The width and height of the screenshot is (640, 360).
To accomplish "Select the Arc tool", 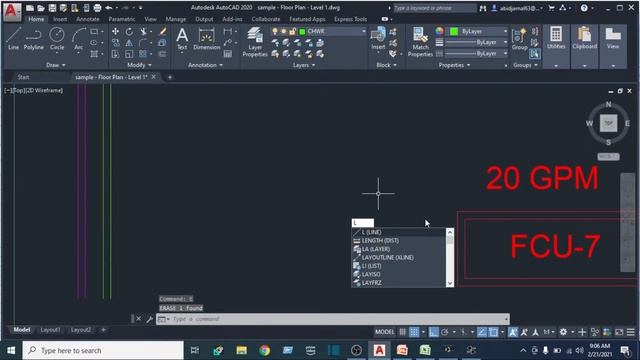I will click(78, 39).
